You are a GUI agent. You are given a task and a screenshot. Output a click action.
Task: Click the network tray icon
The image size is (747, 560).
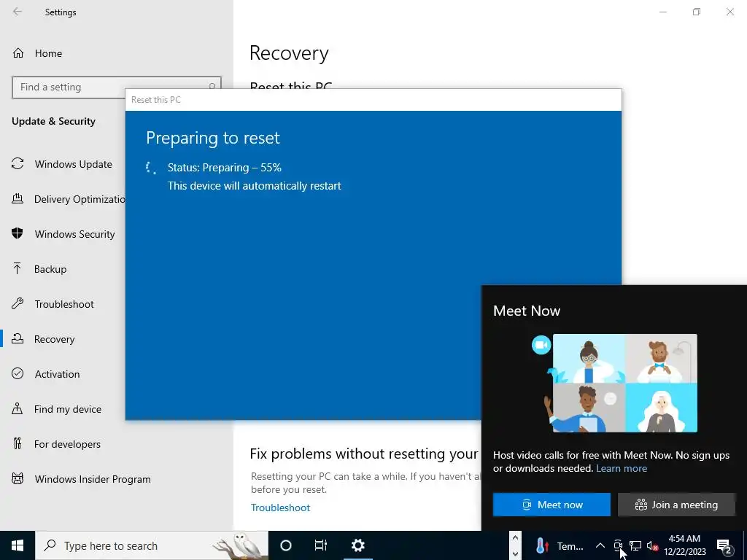coord(635,545)
